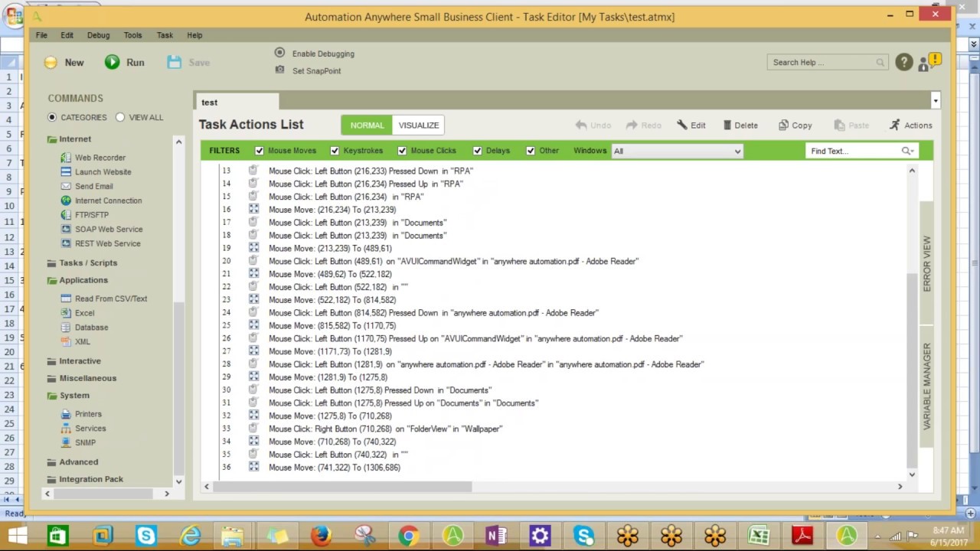Uncheck the Keystrokes filter
The image size is (980, 551).
(335, 151)
